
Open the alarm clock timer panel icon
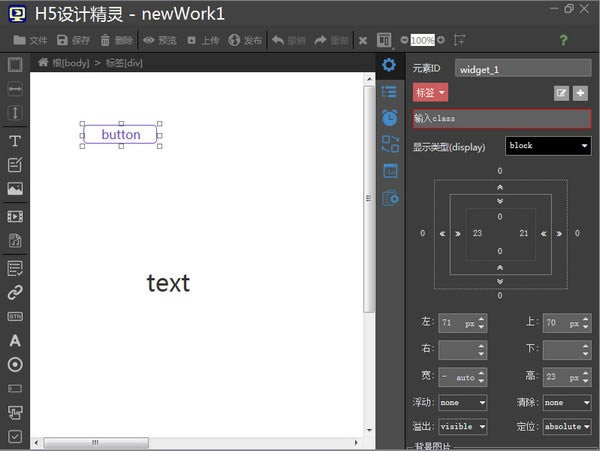(390, 118)
